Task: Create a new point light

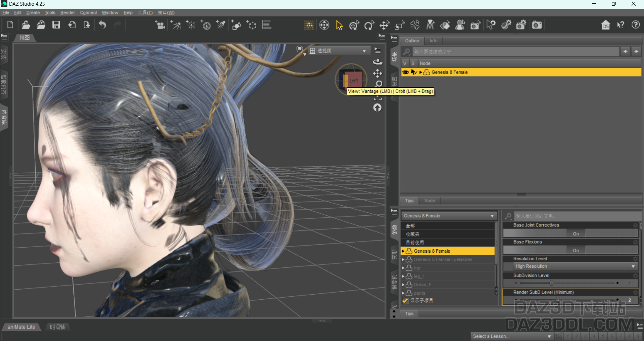Action: (x=191, y=25)
